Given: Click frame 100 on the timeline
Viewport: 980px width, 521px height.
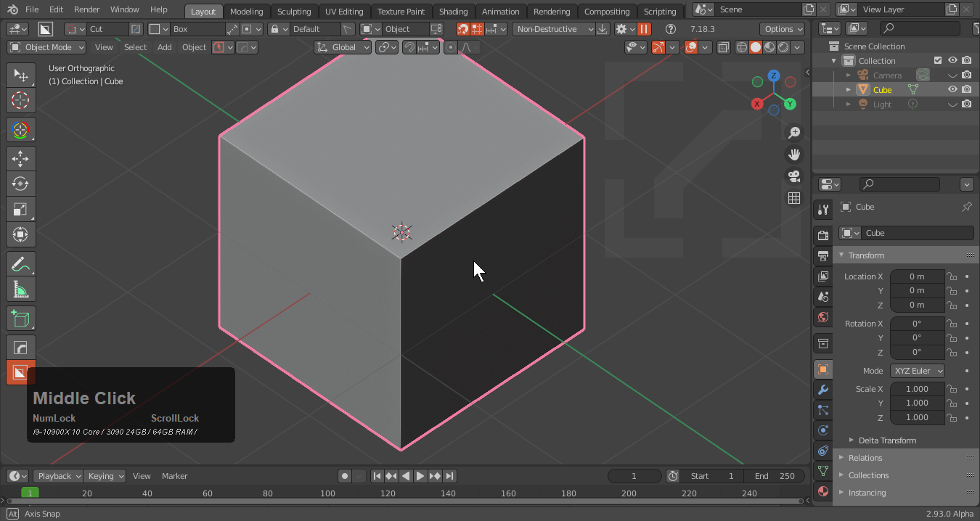Looking at the screenshot, I should [x=327, y=493].
